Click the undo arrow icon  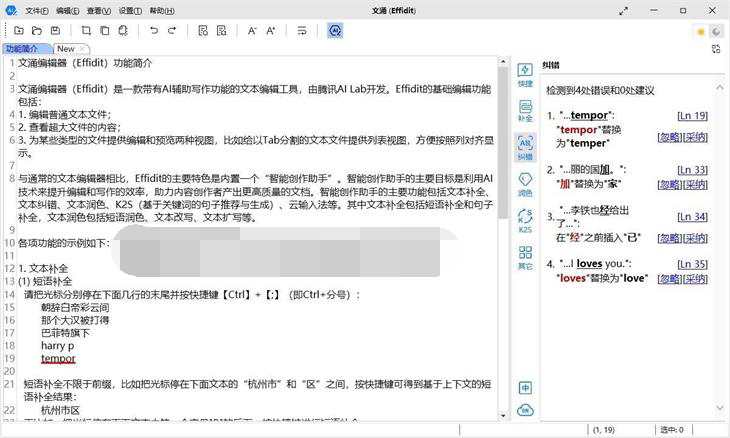pyautogui.click(x=154, y=31)
